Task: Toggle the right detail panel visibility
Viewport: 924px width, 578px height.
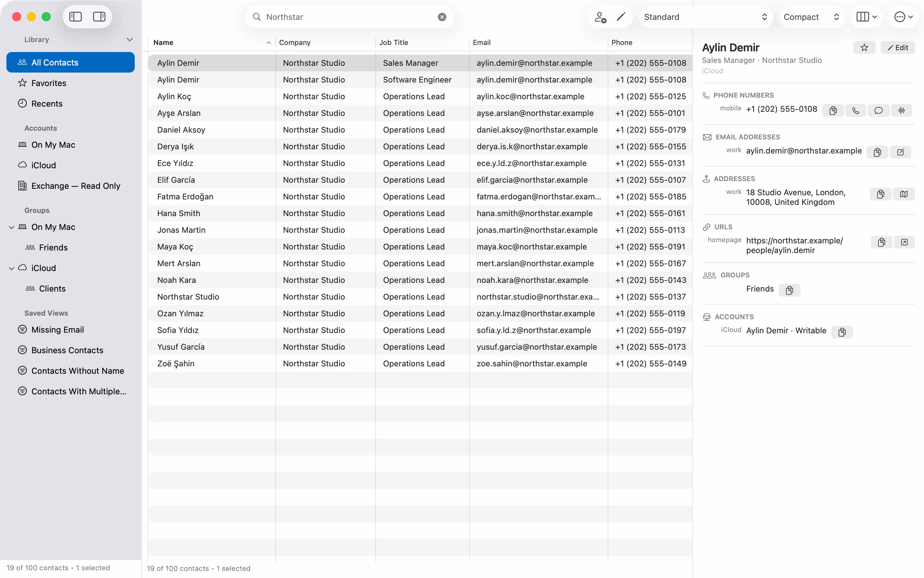Action: (x=99, y=17)
